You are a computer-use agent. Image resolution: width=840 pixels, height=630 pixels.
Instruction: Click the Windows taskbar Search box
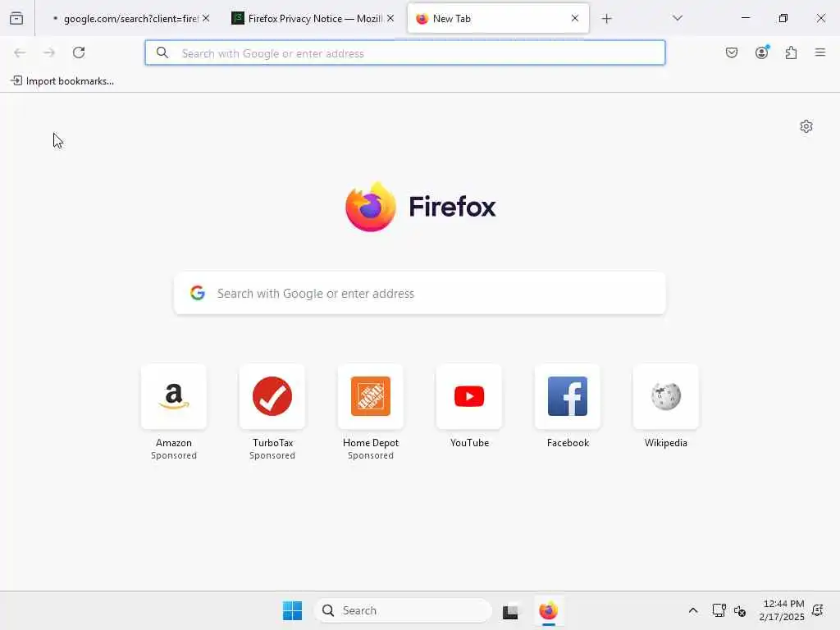click(x=403, y=610)
